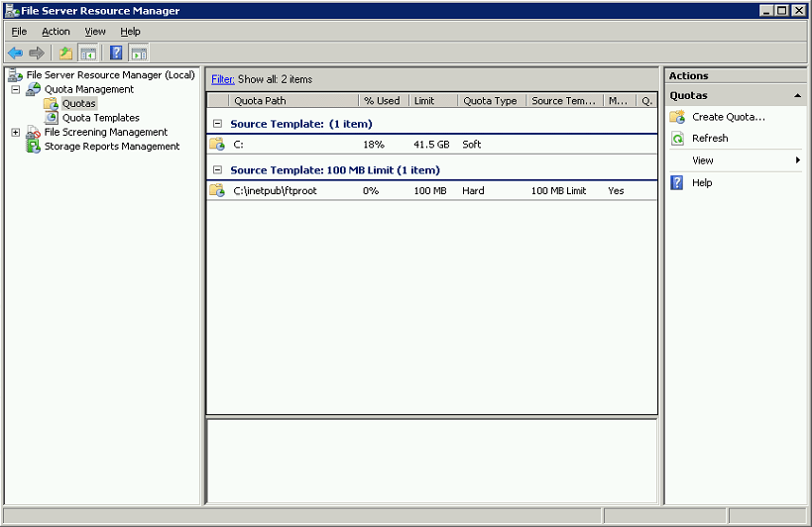Click Create Quota... in Actions pane
This screenshot has width=812, height=527.
coord(729,117)
